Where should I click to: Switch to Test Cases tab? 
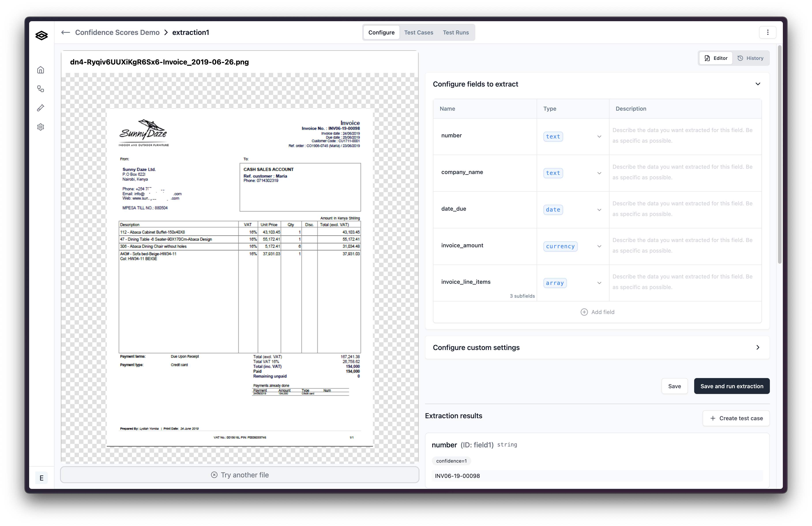pos(418,32)
